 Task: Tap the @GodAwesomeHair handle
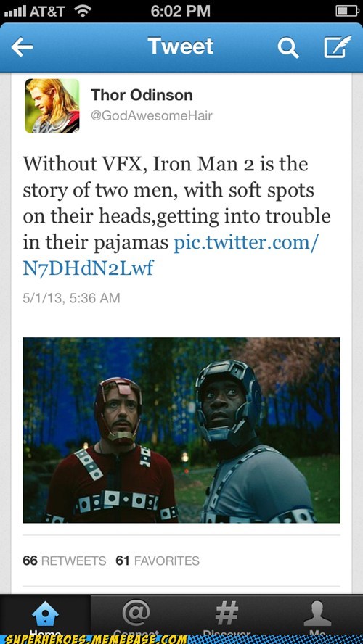[x=151, y=116]
